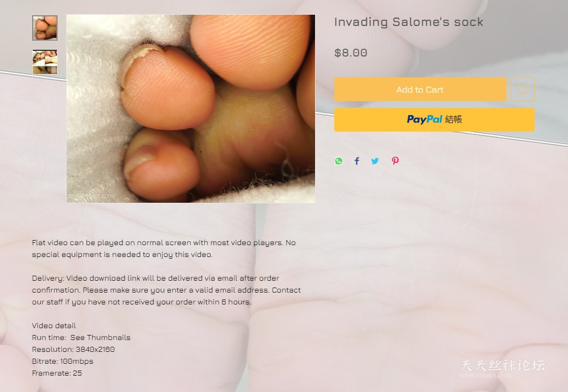
Task: Open the main product image
Action: pos(190,108)
